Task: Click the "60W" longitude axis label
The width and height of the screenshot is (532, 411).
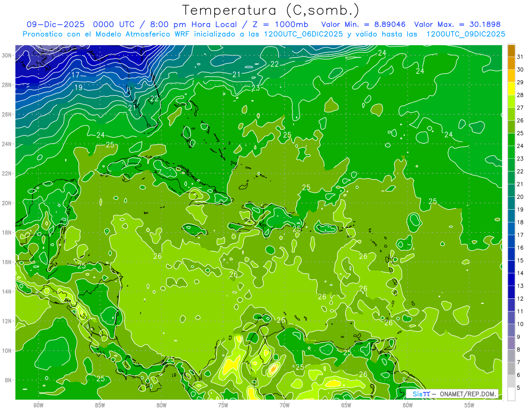Action: pyautogui.click(x=408, y=405)
